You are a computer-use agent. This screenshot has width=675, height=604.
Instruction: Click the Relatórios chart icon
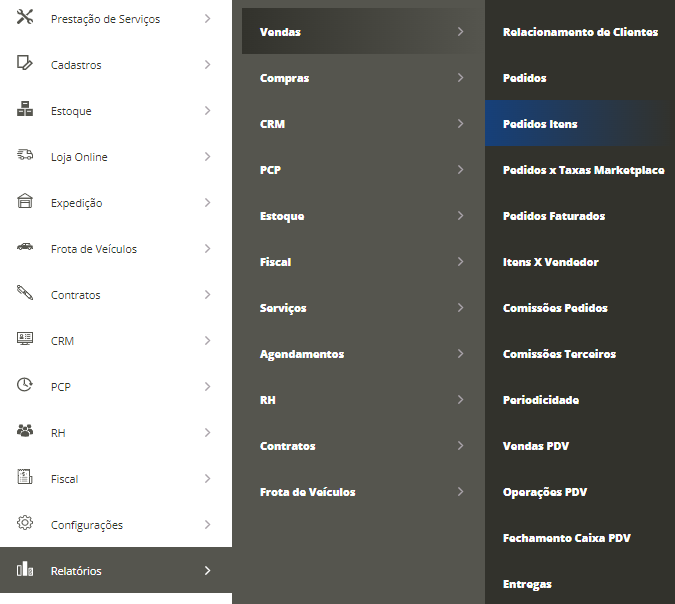tap(25, 571)
